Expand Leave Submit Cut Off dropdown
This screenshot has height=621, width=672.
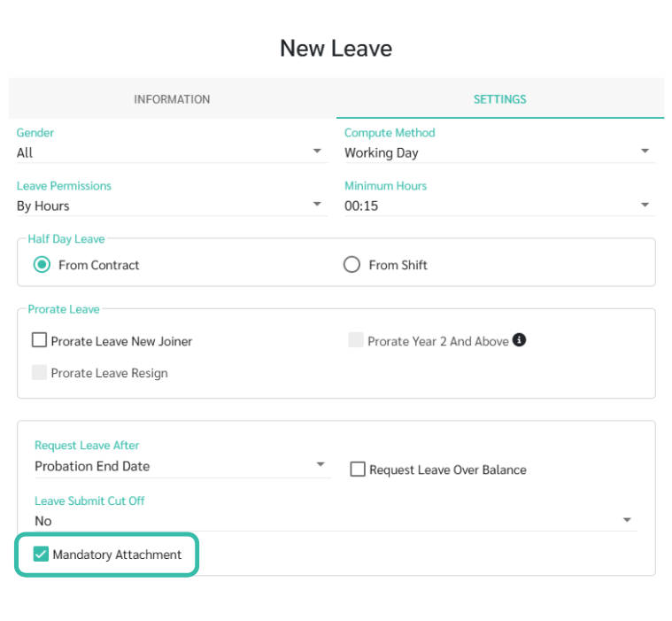(334, 521)
